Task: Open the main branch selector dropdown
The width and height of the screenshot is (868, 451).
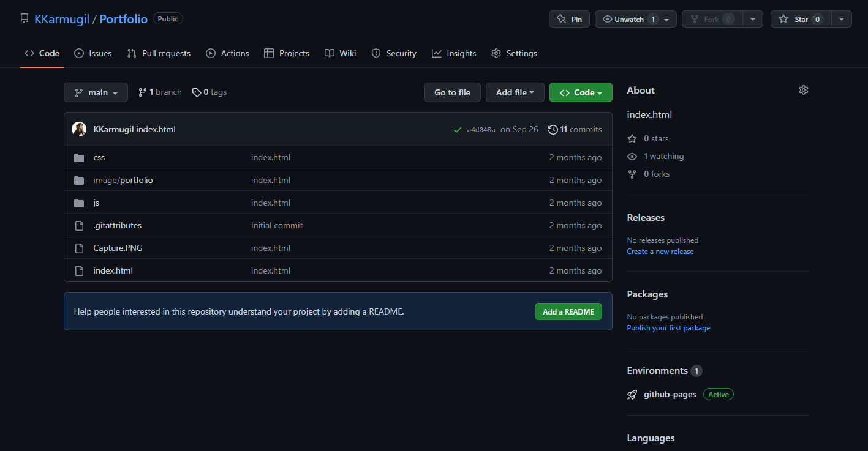Action: point(96,92)
